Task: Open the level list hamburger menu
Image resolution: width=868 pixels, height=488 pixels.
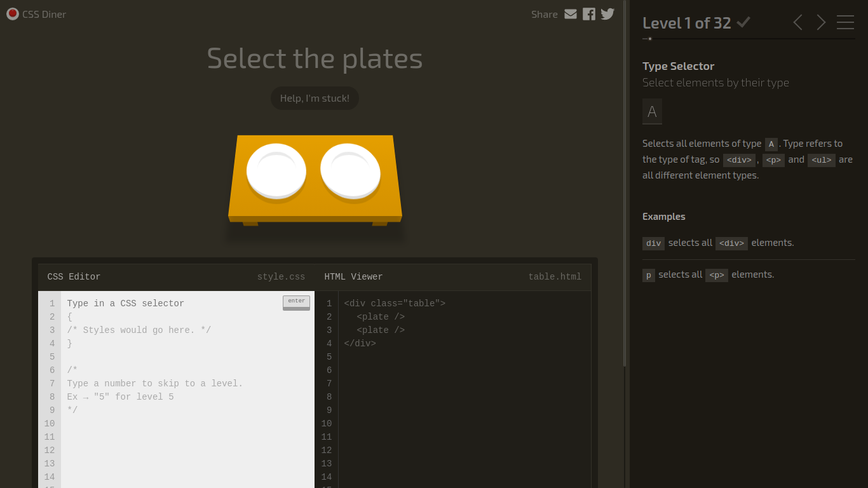Action: pyautogui.click(x=845, y=23)
